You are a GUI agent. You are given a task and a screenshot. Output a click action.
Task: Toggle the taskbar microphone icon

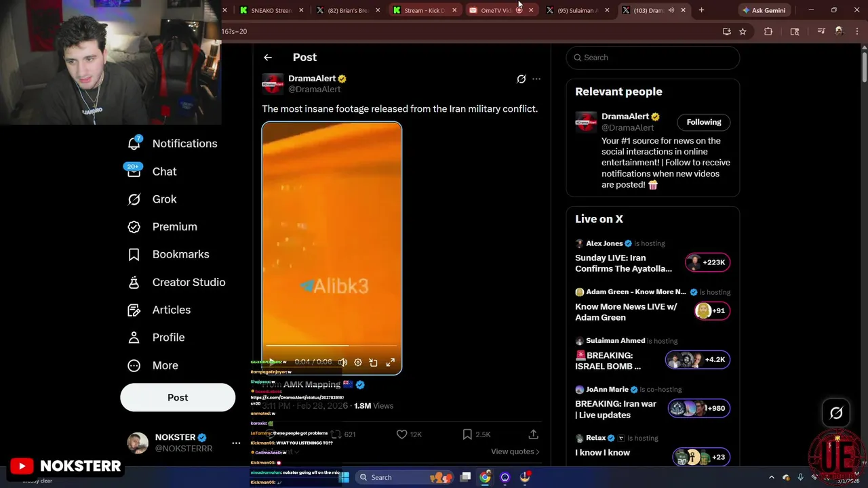point(800,477)
